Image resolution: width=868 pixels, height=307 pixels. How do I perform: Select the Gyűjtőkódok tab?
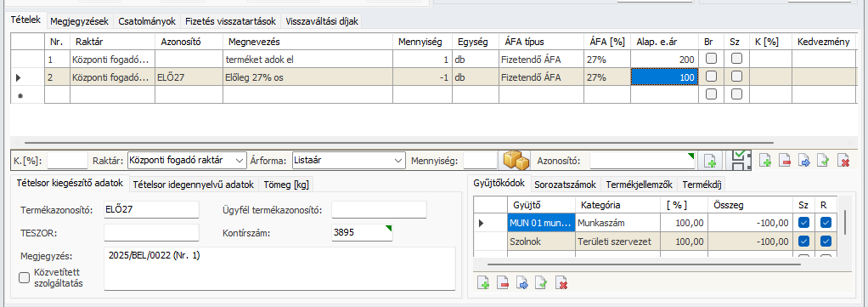pyautogui.click(x=499, y=184)
